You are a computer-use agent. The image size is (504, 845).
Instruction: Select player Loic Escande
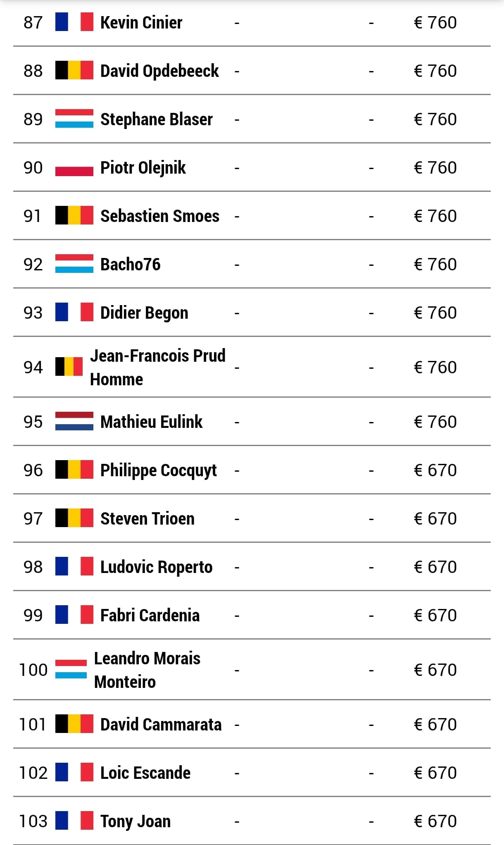coord(145,773)
